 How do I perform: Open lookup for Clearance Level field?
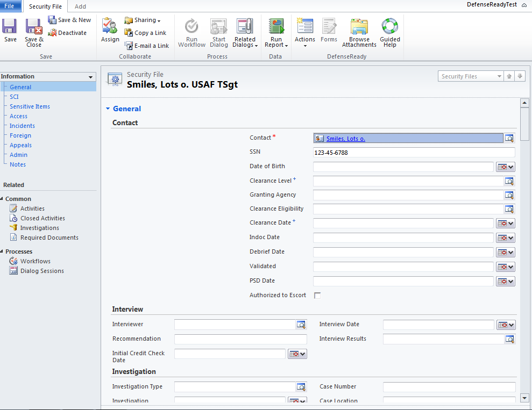[509, 181]
